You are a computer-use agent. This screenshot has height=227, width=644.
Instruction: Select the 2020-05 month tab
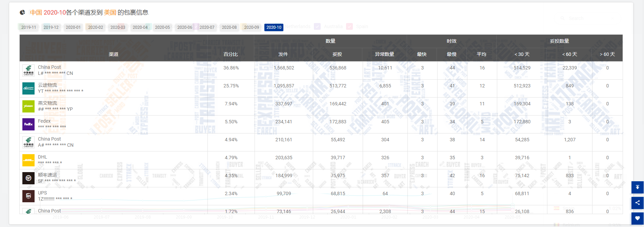162,27
